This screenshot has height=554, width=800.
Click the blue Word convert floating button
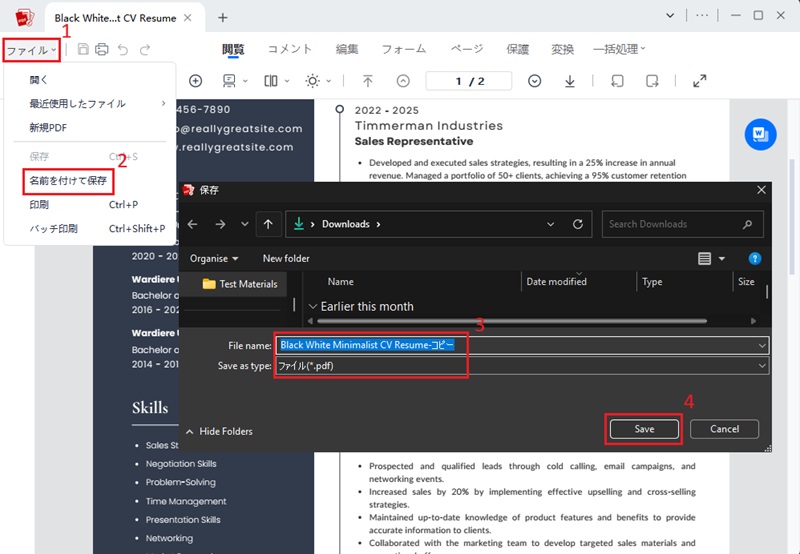(x=760, y=135)
